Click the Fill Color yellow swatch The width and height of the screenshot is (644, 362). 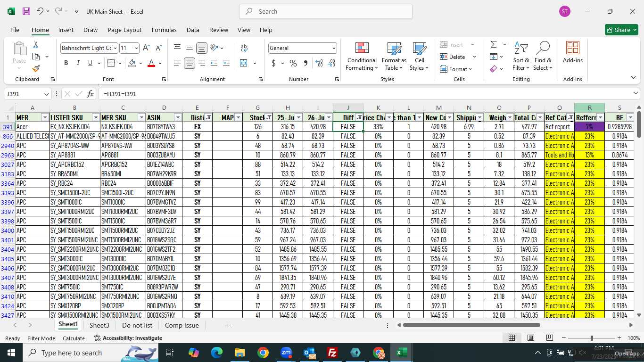click(x=132, y=63)
